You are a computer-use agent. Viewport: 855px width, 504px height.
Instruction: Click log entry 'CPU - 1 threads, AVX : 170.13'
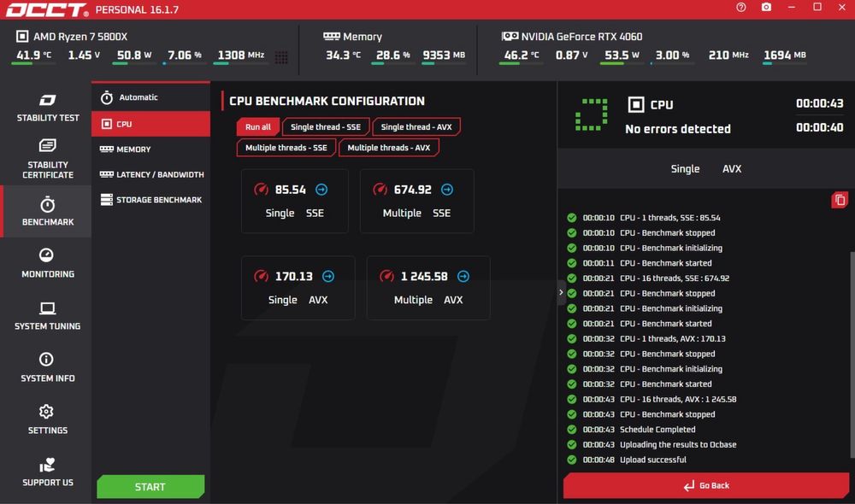672,338
